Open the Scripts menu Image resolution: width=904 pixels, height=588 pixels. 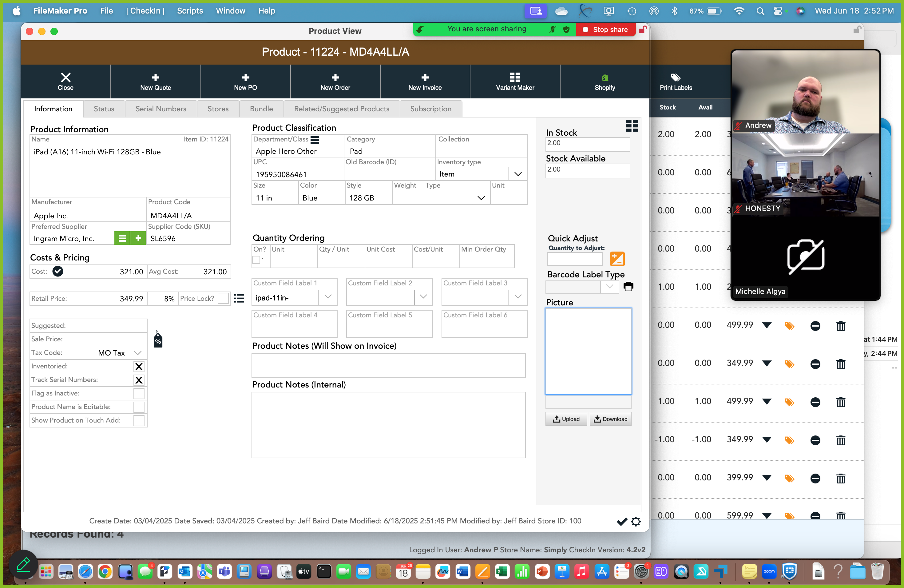point(189,11)
